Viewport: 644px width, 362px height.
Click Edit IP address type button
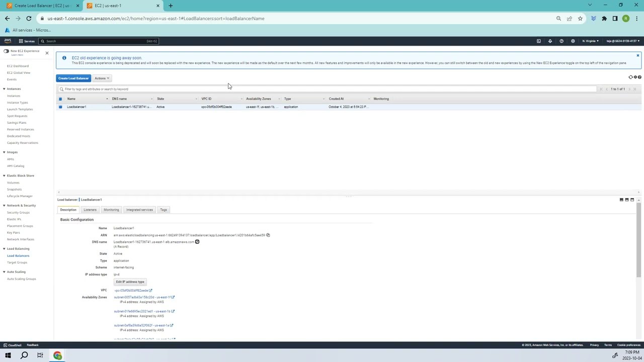pyautogui.click(x=130, y=282)
